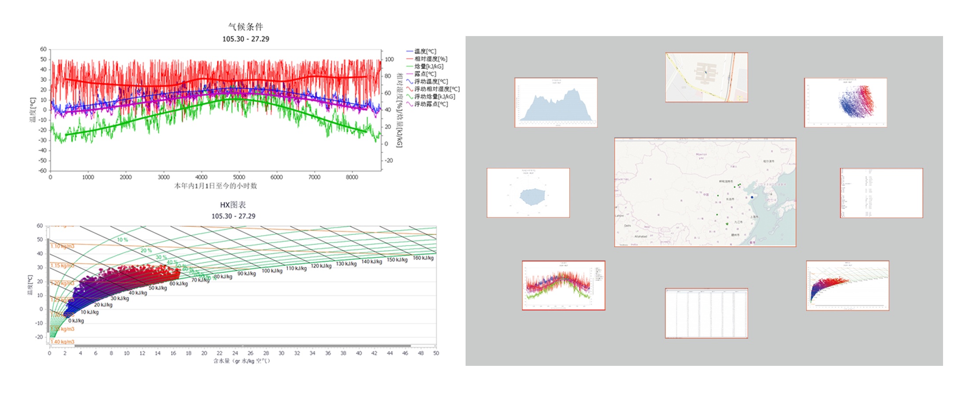980x394 pixels.
Task: Click the 1.40 kg/m3 density label
Action: click(x=62, y=342)
